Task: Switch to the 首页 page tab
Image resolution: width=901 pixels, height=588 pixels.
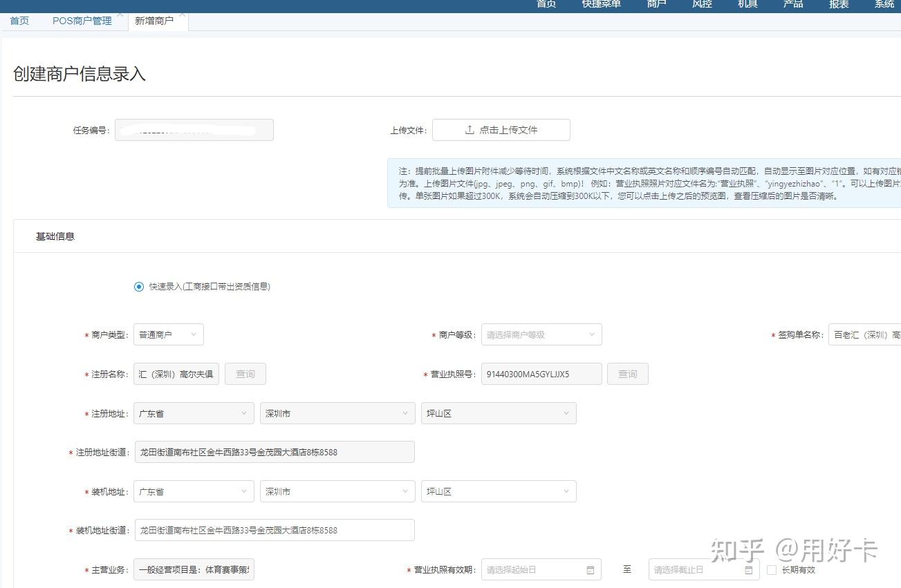Action: (x=19, y=21)
